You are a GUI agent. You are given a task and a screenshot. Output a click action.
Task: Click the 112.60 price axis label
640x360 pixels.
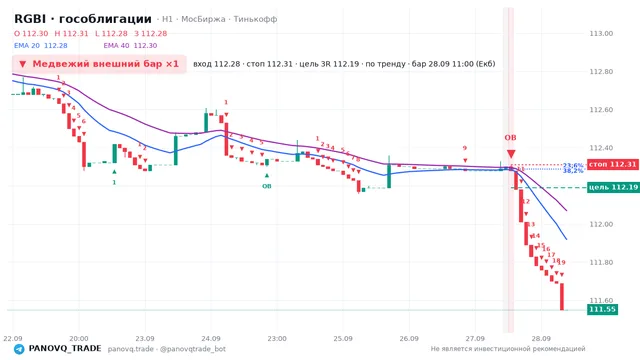click(601, 110)
